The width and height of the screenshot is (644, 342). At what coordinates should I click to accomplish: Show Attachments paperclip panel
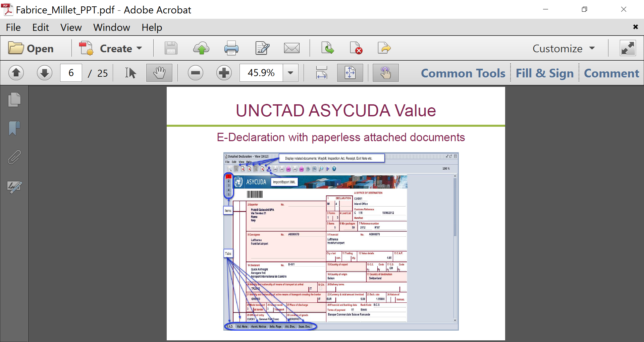click(14, 157)
